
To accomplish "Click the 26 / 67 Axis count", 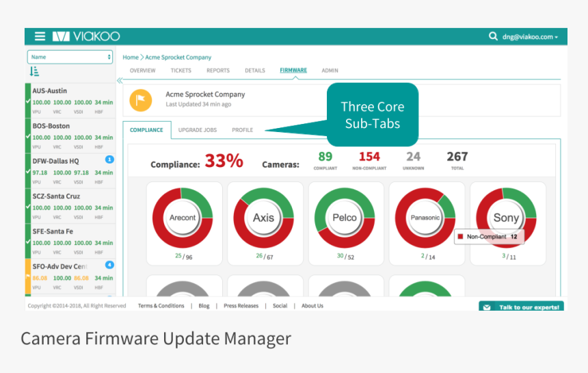I will pyautogui.click(x=265, y=257).
